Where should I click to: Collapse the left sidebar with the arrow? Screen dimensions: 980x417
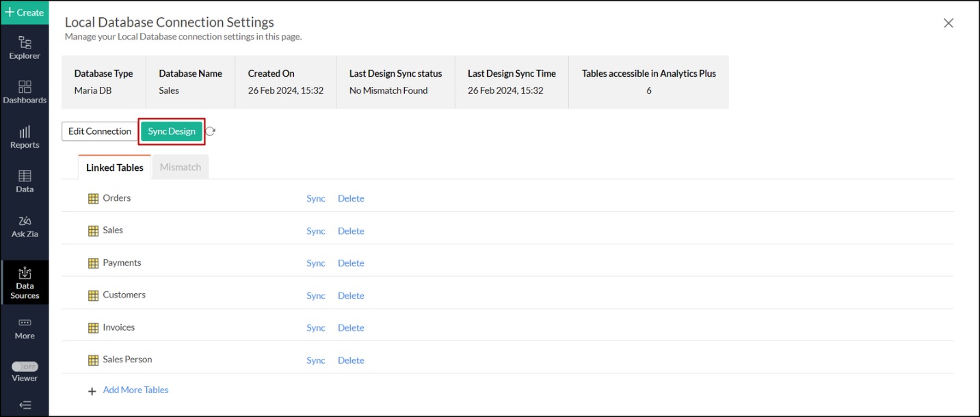click(x=25, y=405)
